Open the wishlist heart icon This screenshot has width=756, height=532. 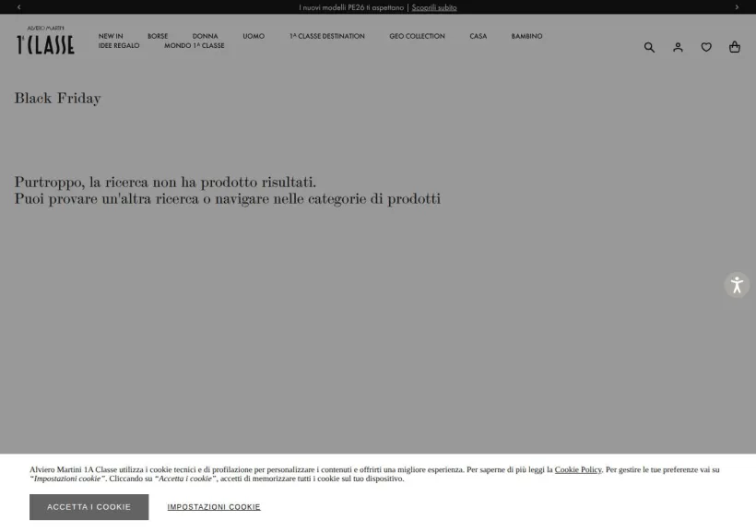coord(706,47)
